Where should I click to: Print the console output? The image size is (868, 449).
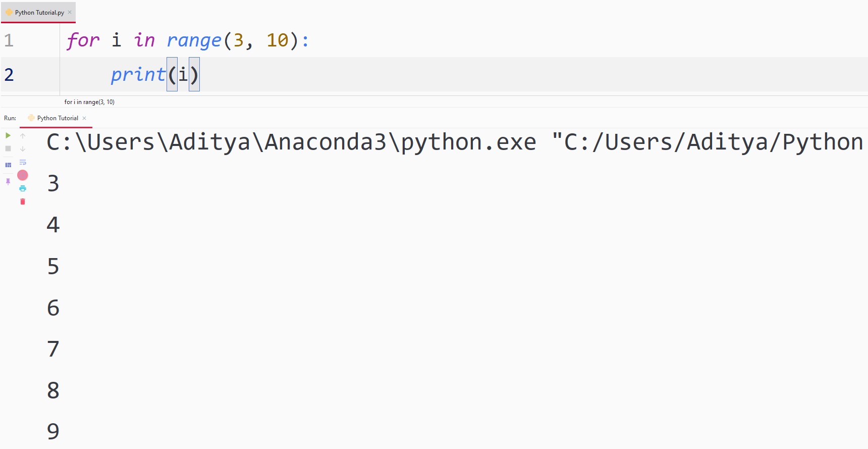point(23,188)
